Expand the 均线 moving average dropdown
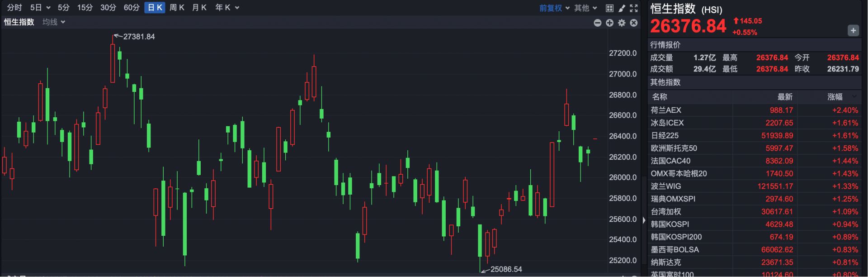 pyautogui.click(x=54, y=22)
